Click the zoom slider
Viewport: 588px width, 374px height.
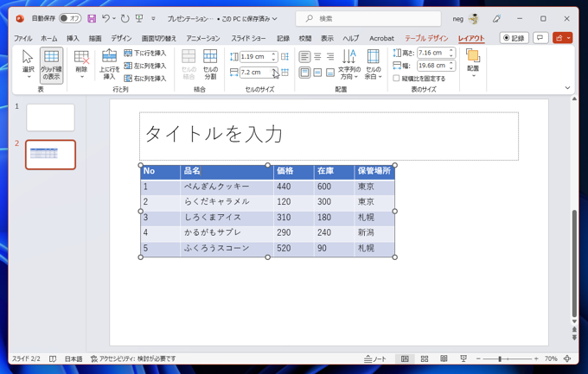[508, 358]
